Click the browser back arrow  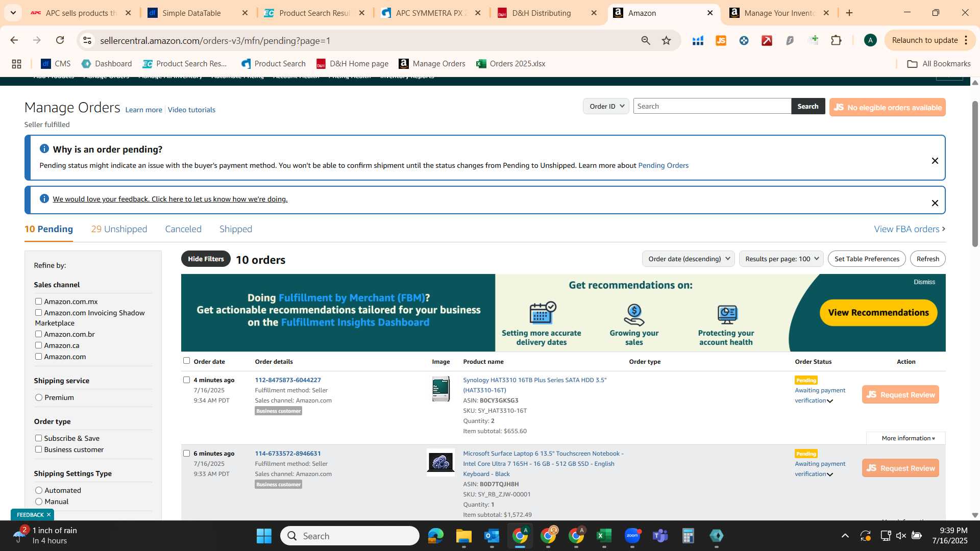pos(14,40)
